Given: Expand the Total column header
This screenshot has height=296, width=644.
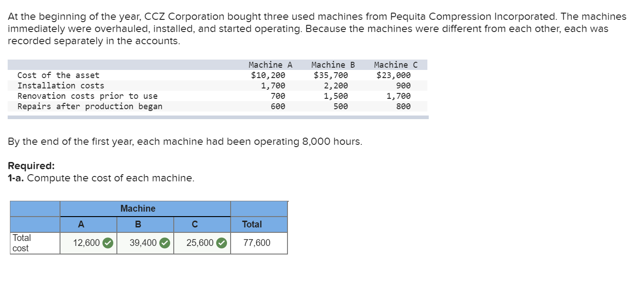Looking at the screenshot, I should pyautogui.click(x=252, y=224).
